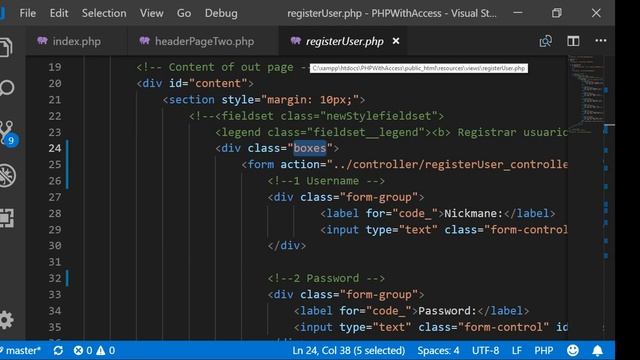Switch to the headerPageTwo.php tab
Viewport: 640px width, 360px height.
pyautogui.click(x=203, y=41)
